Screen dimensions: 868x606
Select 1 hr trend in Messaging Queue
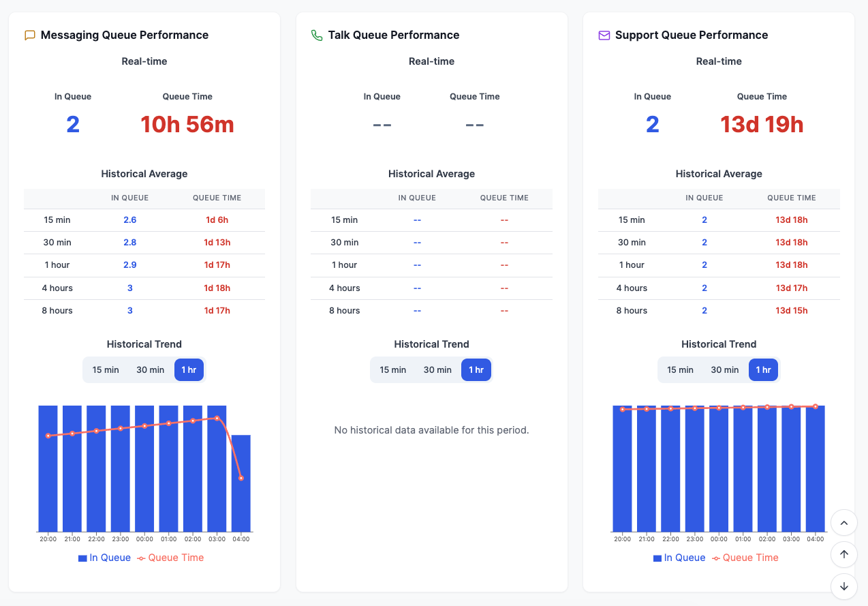(x=189, y=369)
